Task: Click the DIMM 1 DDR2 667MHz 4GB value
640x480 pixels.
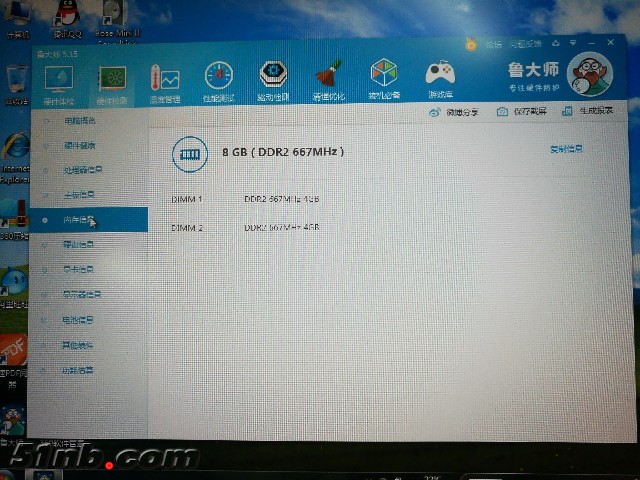Action: (x=282, y=199)
